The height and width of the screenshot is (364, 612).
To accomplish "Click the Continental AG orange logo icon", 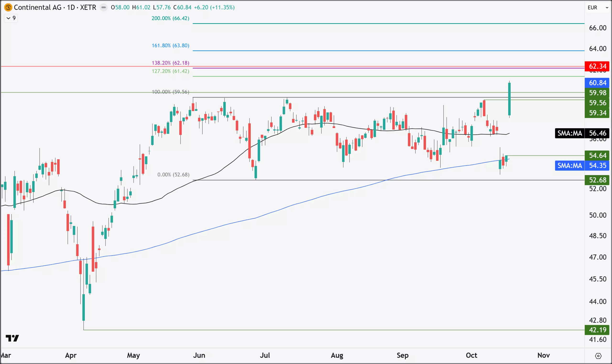I will pos(8,7).
